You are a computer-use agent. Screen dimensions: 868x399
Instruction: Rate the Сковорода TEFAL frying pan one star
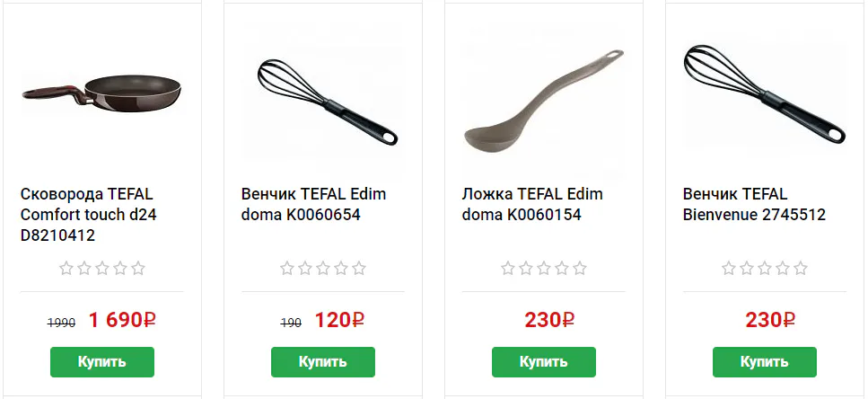point(66,269)
